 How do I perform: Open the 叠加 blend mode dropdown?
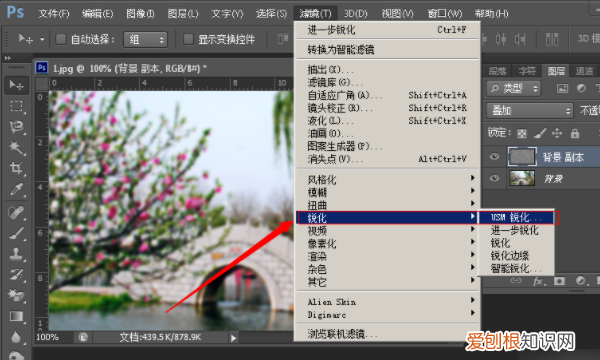[x=530, y=111]
